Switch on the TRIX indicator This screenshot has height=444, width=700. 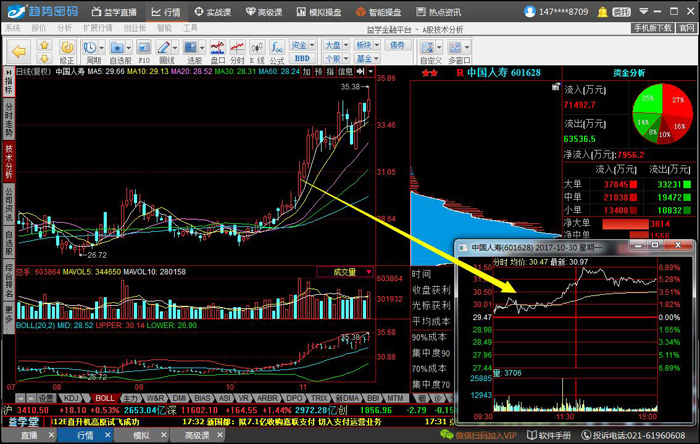(319, 397)
